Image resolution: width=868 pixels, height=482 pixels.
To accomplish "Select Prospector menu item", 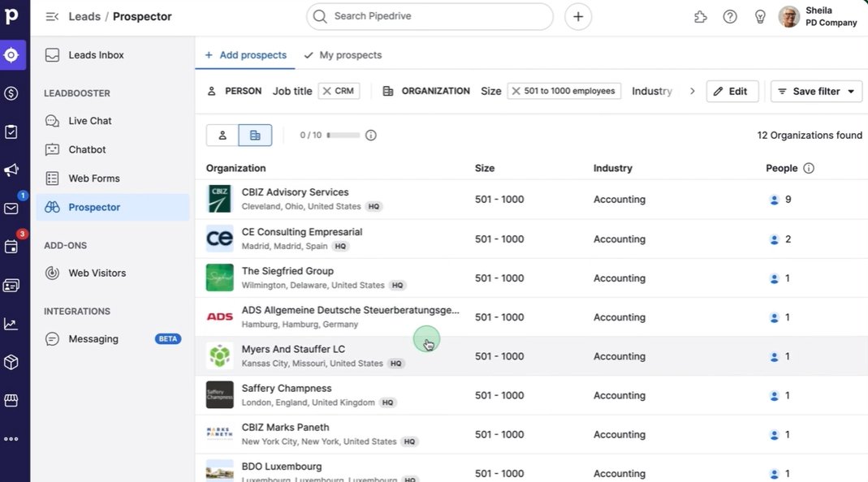I will (x=112, y=207).
